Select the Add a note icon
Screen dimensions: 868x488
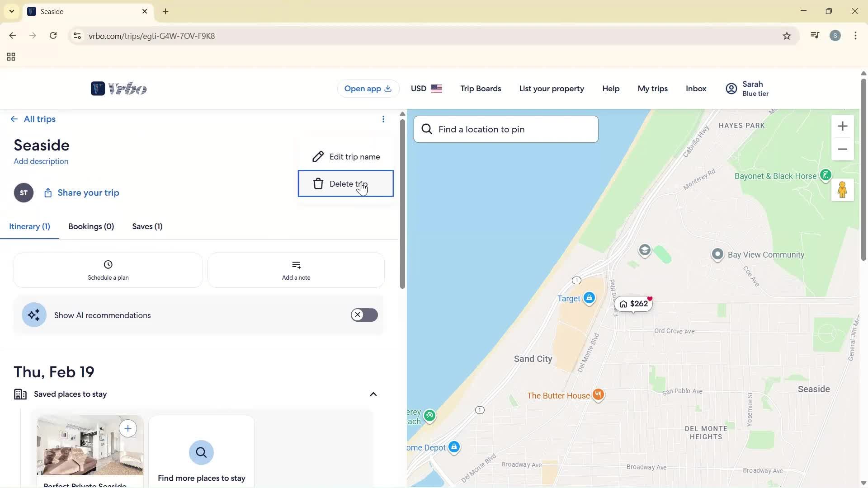tap(296, 265)
